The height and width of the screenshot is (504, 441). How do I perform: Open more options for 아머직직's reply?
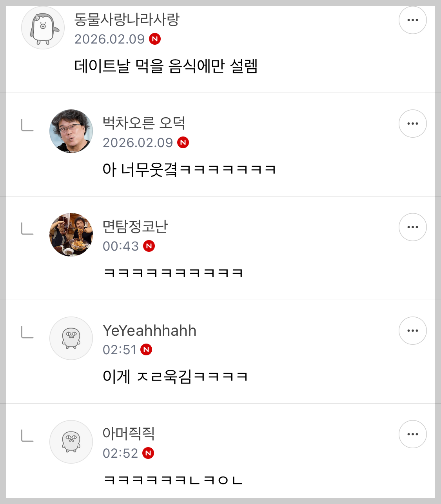(x=412, y=434)
